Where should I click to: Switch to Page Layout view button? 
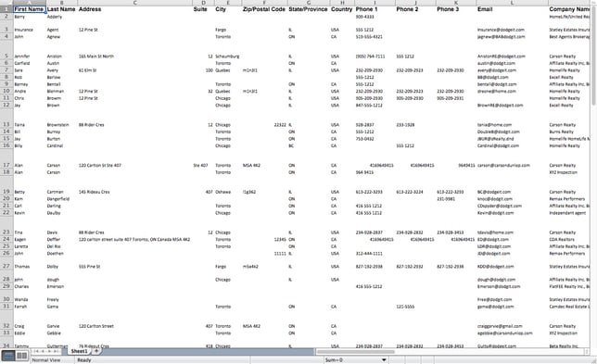point(21,356)
